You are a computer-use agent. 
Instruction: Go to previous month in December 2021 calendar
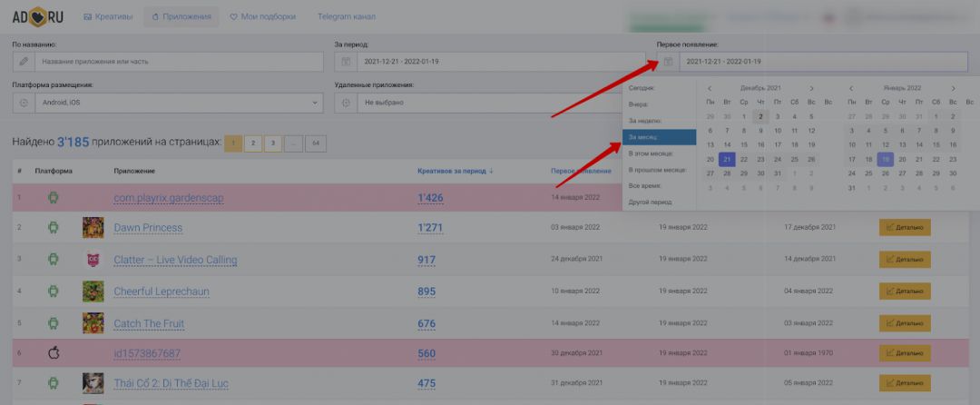(x=710, y=88)
